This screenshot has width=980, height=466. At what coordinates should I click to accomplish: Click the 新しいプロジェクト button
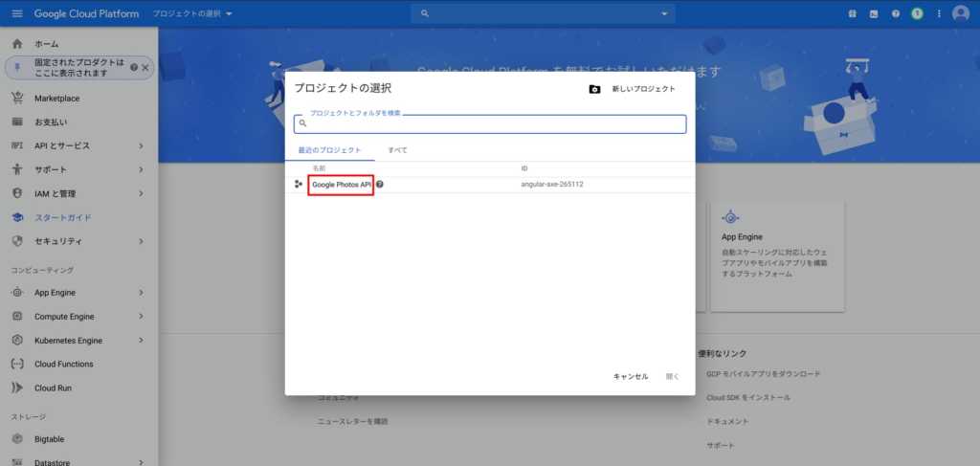633,89
